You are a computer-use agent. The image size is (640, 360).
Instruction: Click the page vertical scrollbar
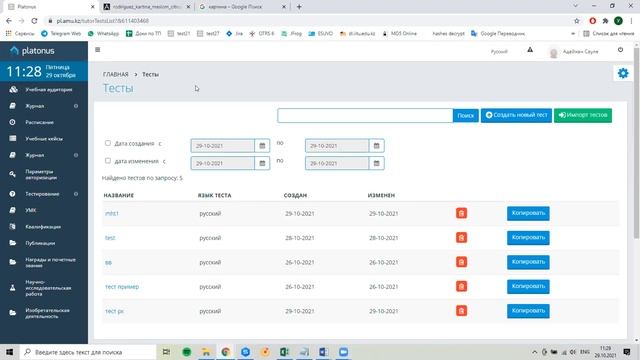click(636, 143)
